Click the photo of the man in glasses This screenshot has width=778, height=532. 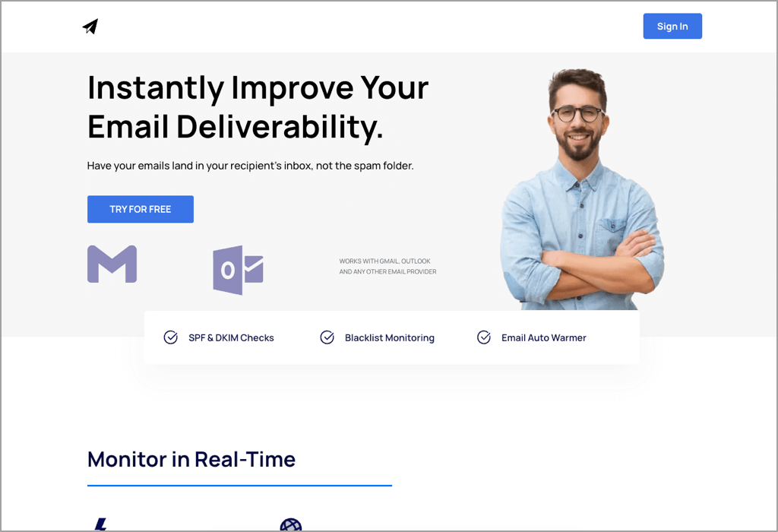pyautogui.click(x=582, y=189)
